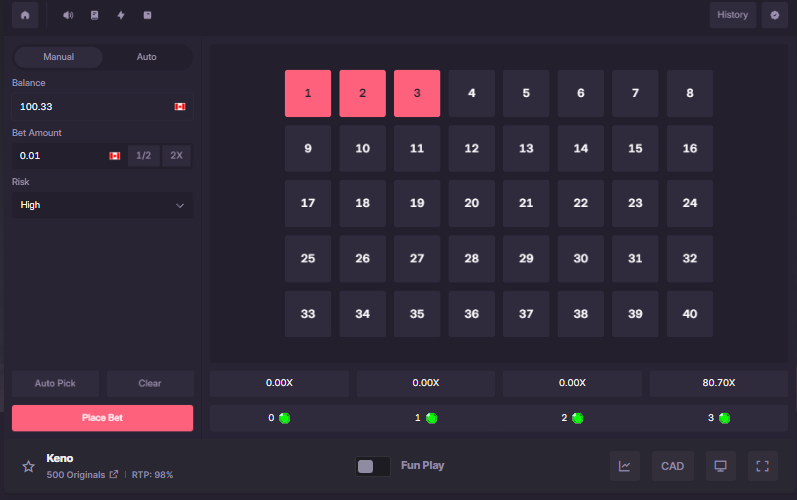Click the 1 hits indicator
797x500 pixels.
(425, 418)
